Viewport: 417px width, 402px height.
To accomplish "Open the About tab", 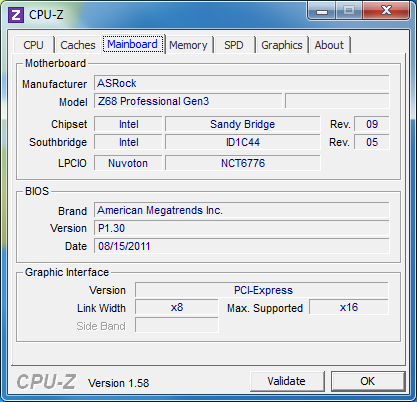I will click(329, 45).
